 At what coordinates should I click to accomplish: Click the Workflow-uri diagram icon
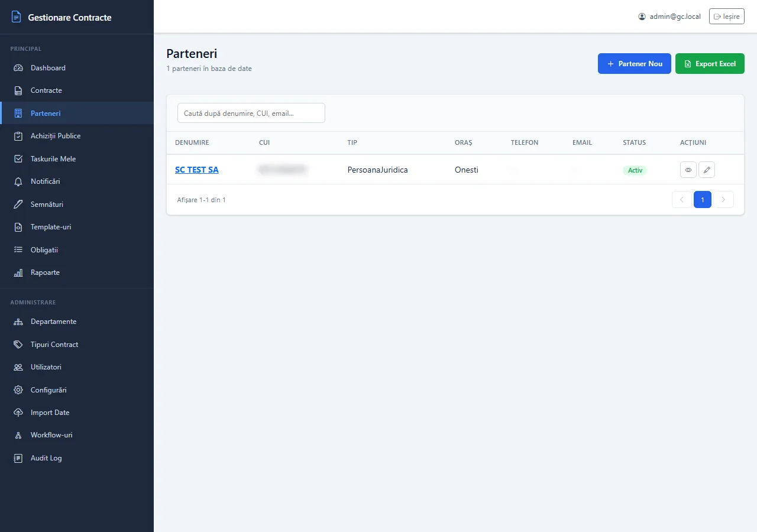(x=18, y=435)
